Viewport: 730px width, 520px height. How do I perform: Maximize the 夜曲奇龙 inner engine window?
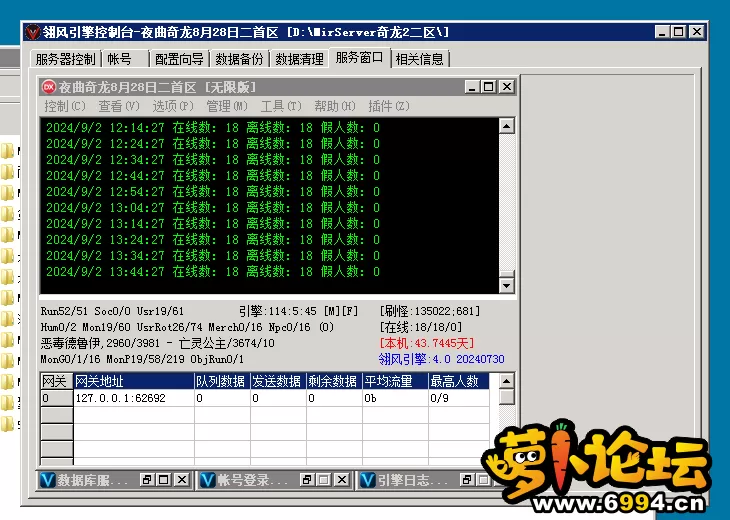(489, 87)
